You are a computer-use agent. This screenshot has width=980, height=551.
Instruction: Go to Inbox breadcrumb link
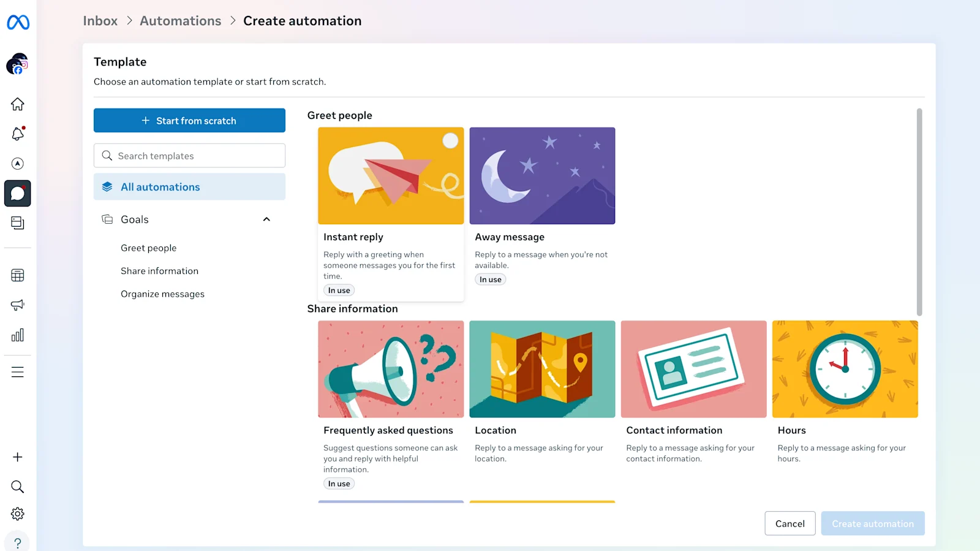tap(100, 21)
